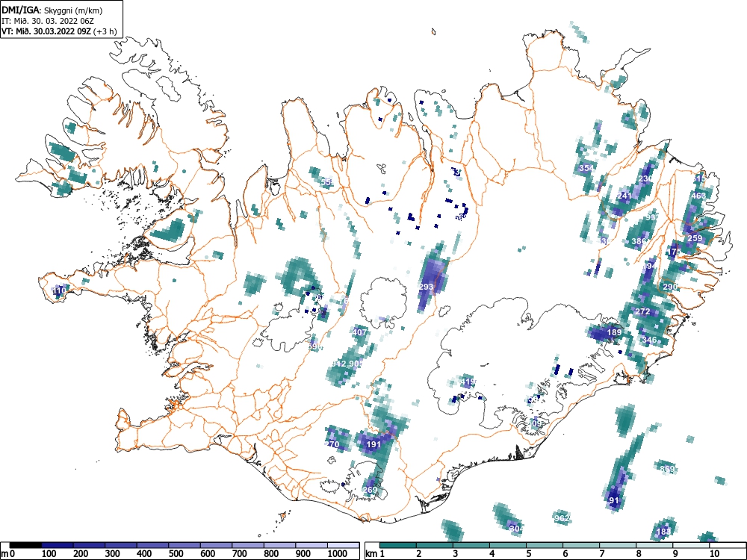Screen dimensions: 747x560
Task: Click the 100–200 m dark blue legend swatch
Action: point(58,545)
